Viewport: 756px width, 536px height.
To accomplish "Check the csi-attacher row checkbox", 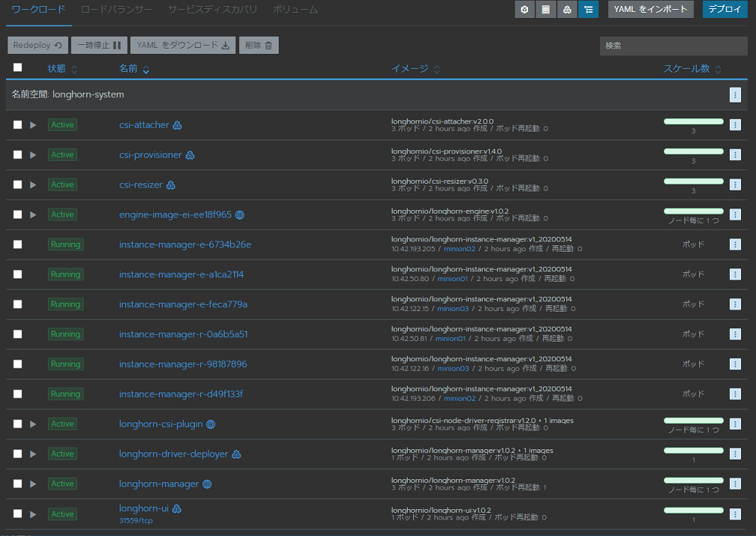I will tap(18, 125).
